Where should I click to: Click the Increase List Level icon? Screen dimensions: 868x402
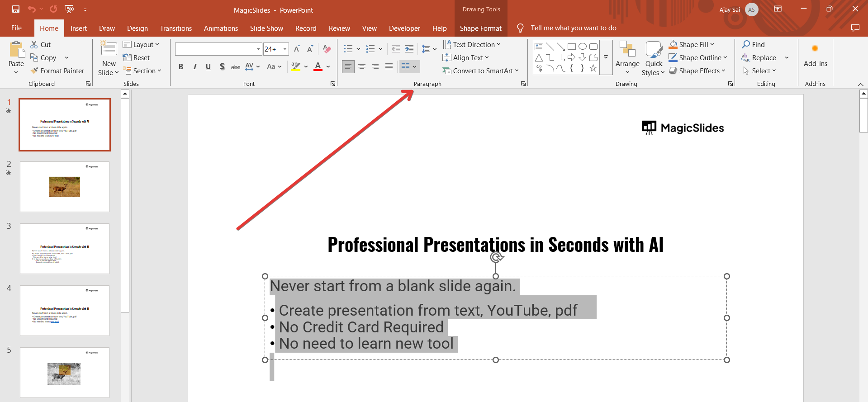(409, 49)
